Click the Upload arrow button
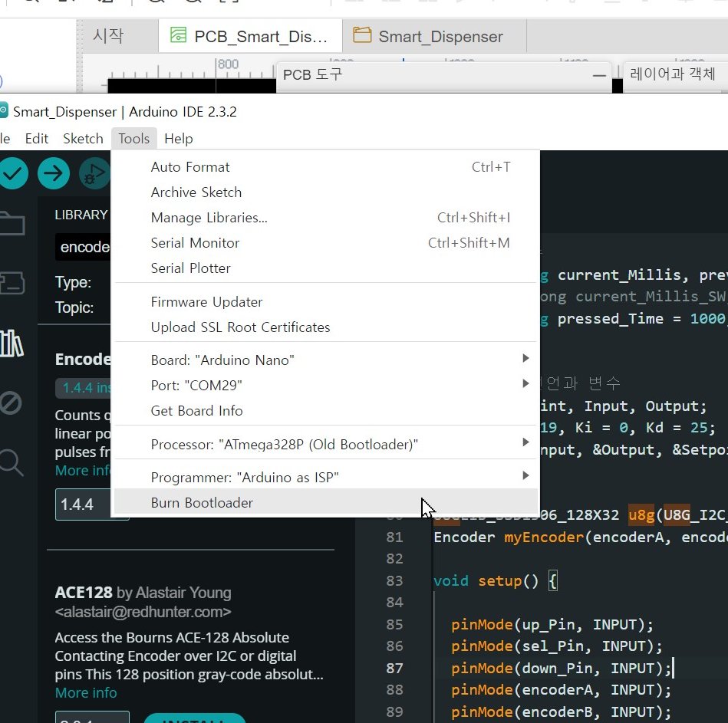 pos(54,173)
